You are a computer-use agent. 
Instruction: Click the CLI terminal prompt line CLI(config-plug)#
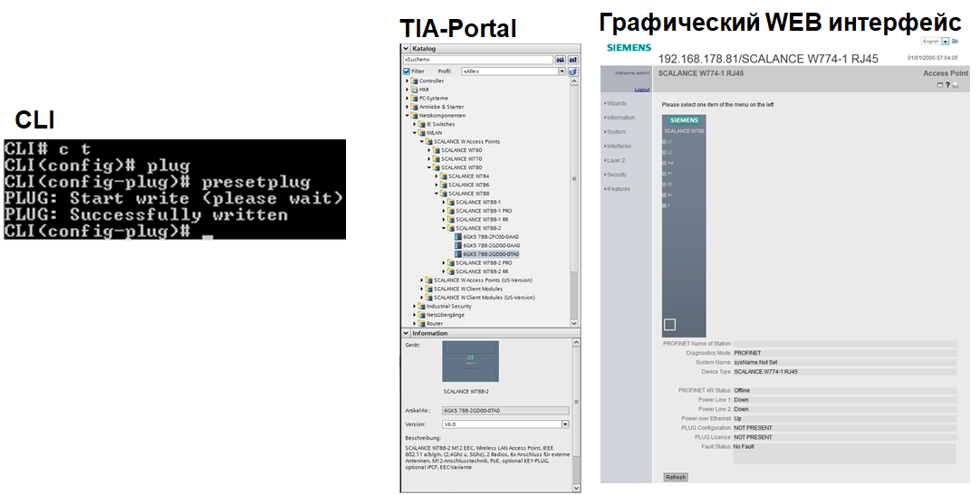(97, 232)
